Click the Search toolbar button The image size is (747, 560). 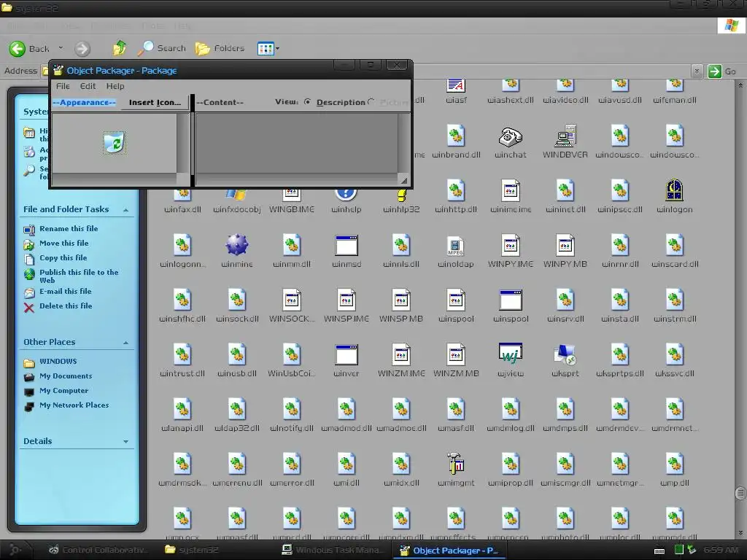pos(161,48)
